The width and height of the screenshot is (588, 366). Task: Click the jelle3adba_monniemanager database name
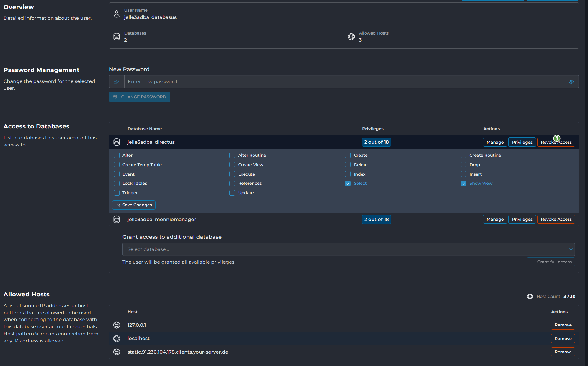coord(162,220)
